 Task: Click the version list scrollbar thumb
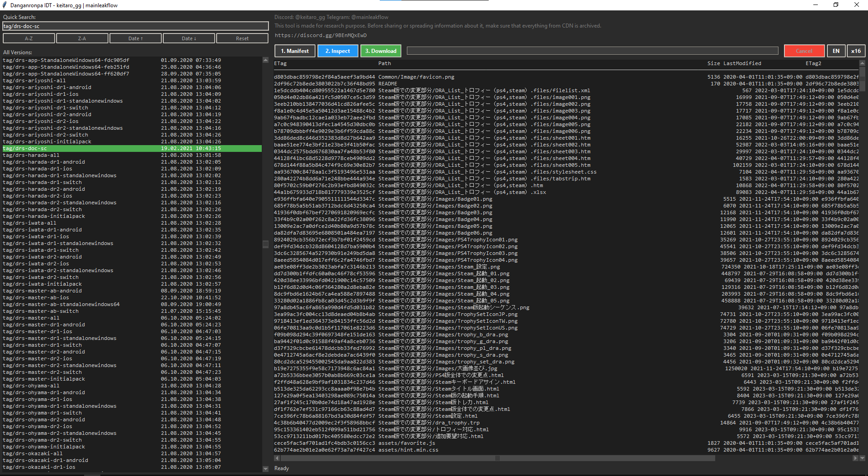coord(265,245)
